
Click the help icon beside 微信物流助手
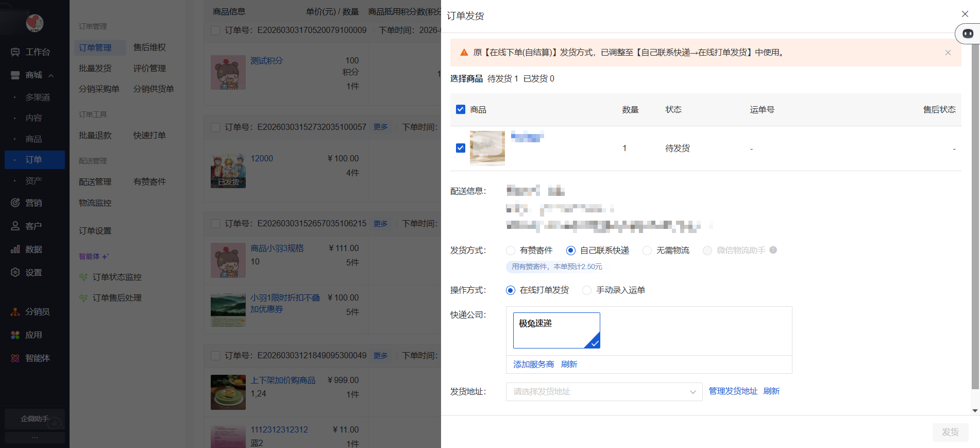point(773,250)
